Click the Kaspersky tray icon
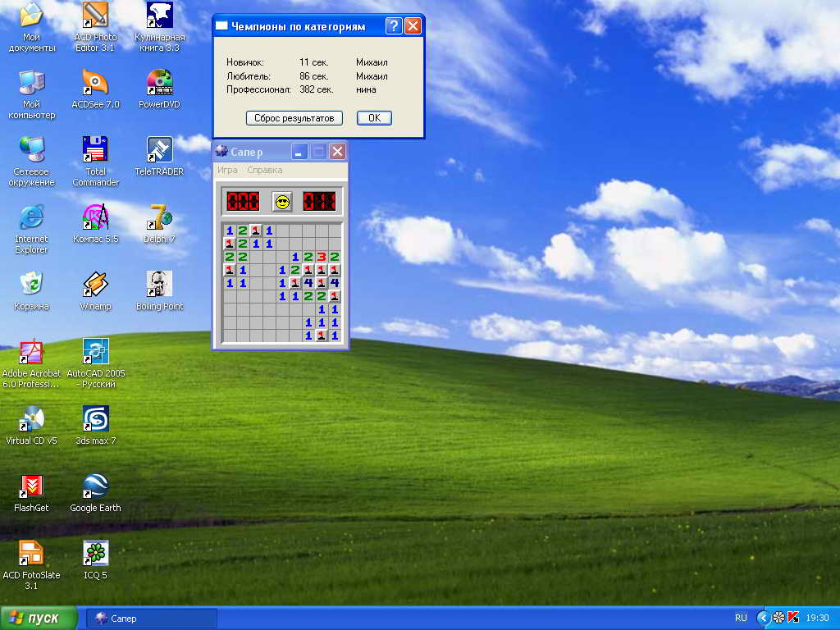The image size is (840, 630). pos(793,618)
